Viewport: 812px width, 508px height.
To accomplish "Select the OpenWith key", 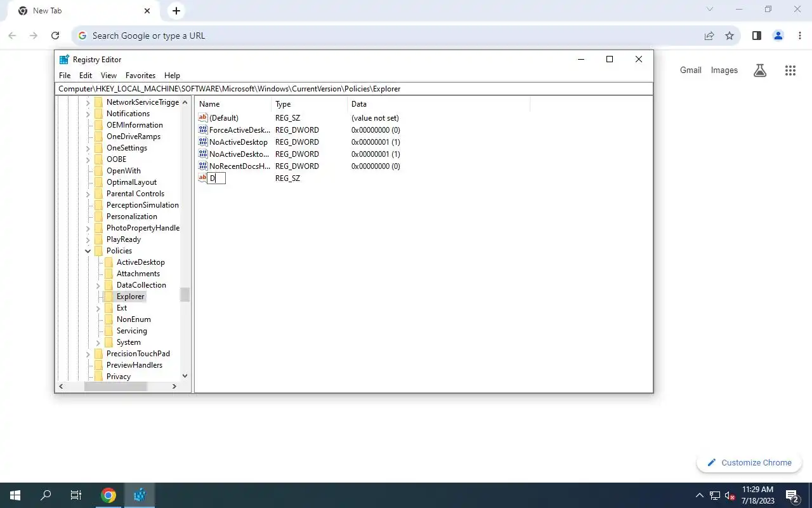I will 124,171.
